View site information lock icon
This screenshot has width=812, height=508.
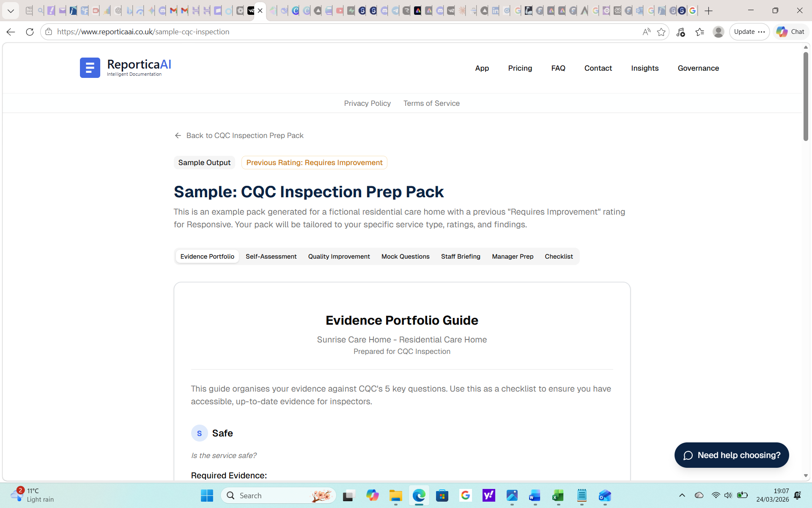[x=49, y=32]
